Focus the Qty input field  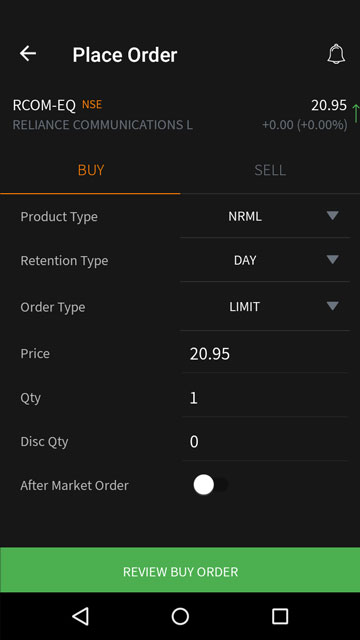265,398
